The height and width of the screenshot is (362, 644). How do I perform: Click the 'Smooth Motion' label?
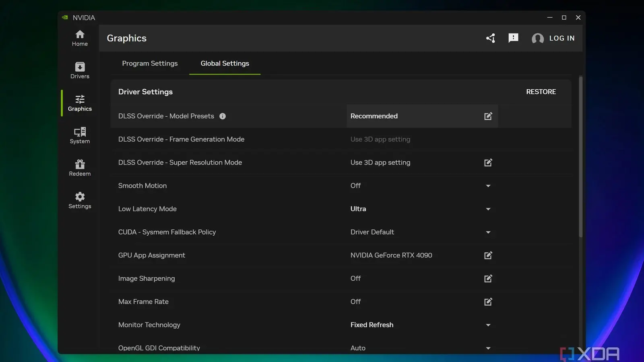point(142,186)
